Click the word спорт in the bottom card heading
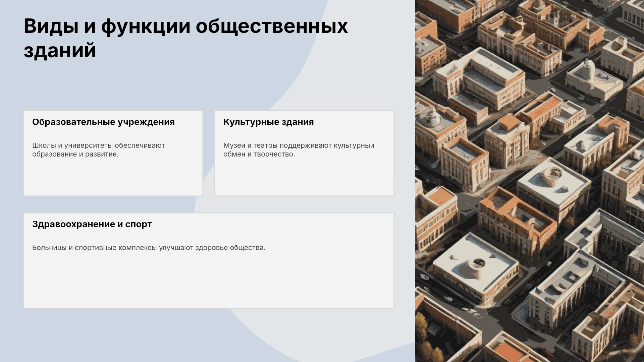 coord(139,225)
